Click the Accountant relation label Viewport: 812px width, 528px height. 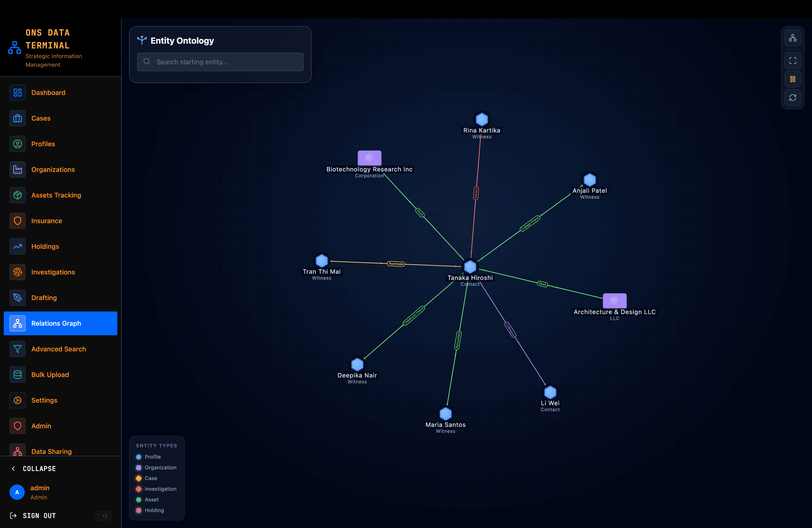[458, 340]
